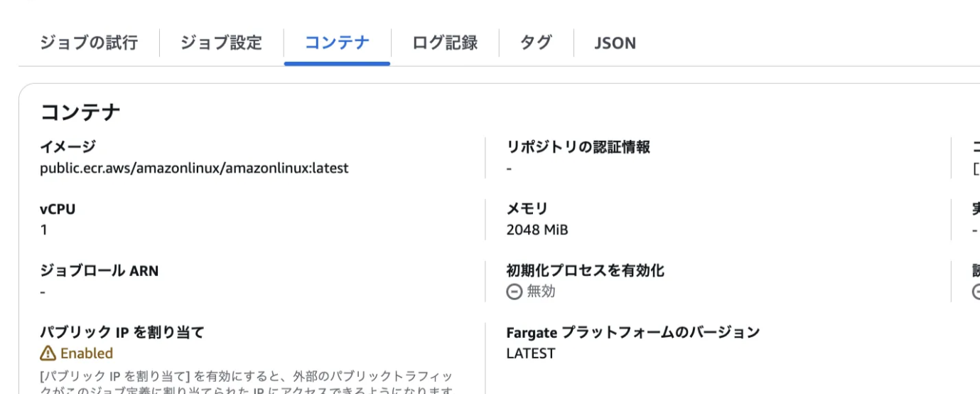Click the LATEST Fargate platform version value
The height and width of the screenshot is (394, 980).
(x=530, y=353)
